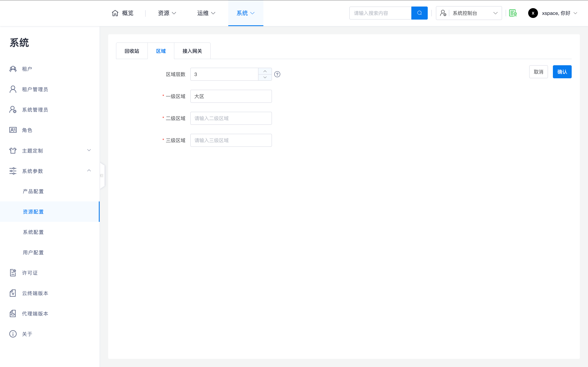Open 租户 from the sidebar
This screenshot has height=367, width=588.
27,69
